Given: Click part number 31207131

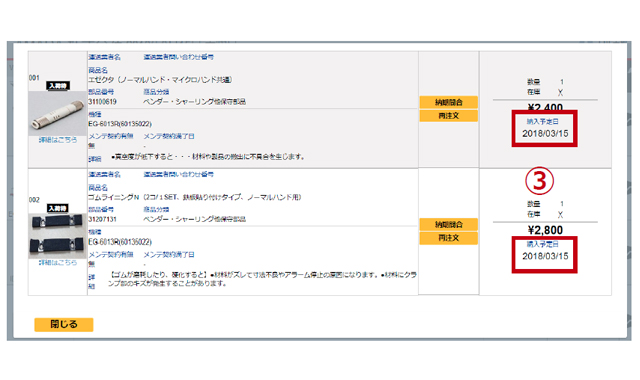Looking at the screenshot, I should coord(102,220).
